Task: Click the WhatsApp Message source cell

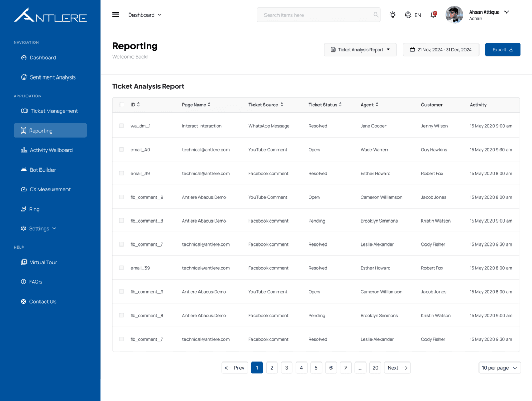Action: coord(269,126)
